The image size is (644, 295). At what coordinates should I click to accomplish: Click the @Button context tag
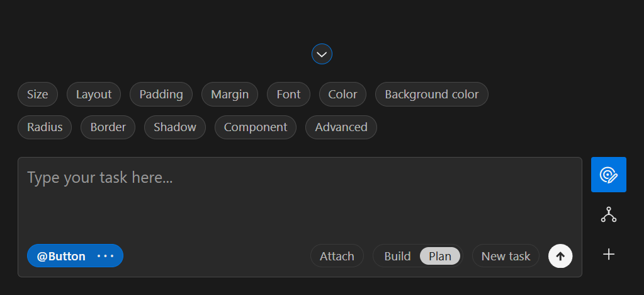[x=62, y=256]
